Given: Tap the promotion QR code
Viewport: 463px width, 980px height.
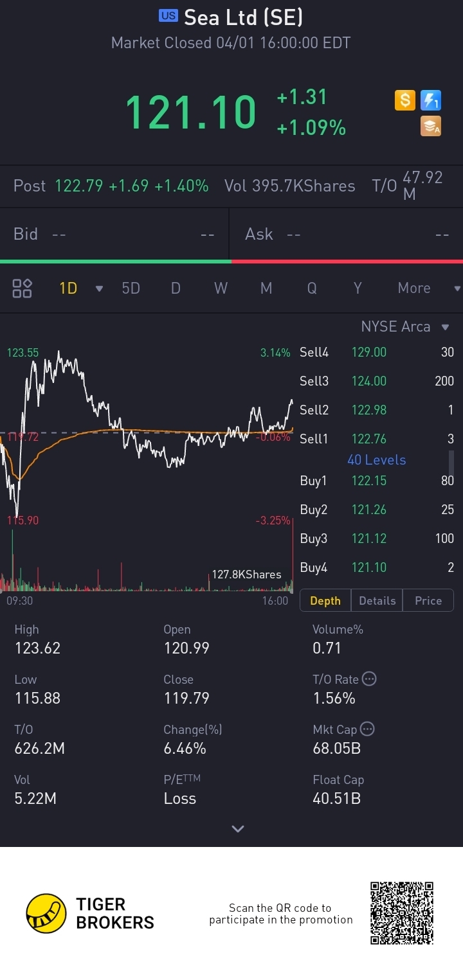Looking at the screenshot, I should pos(402,913).
